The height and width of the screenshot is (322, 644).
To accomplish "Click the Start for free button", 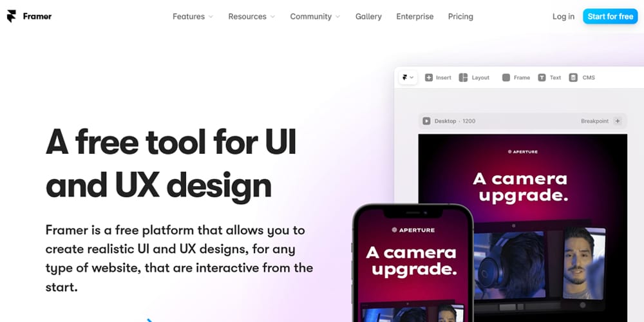I will point(611,17).
